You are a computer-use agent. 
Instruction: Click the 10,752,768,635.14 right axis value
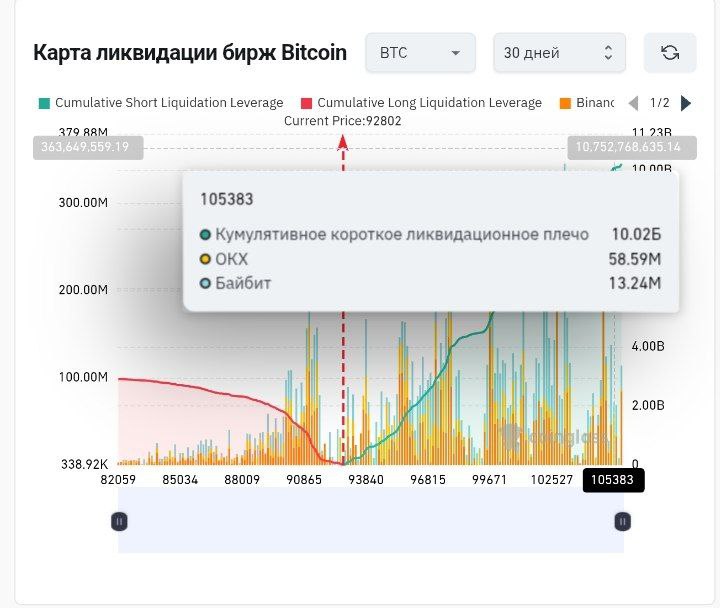tap(632, 147)
